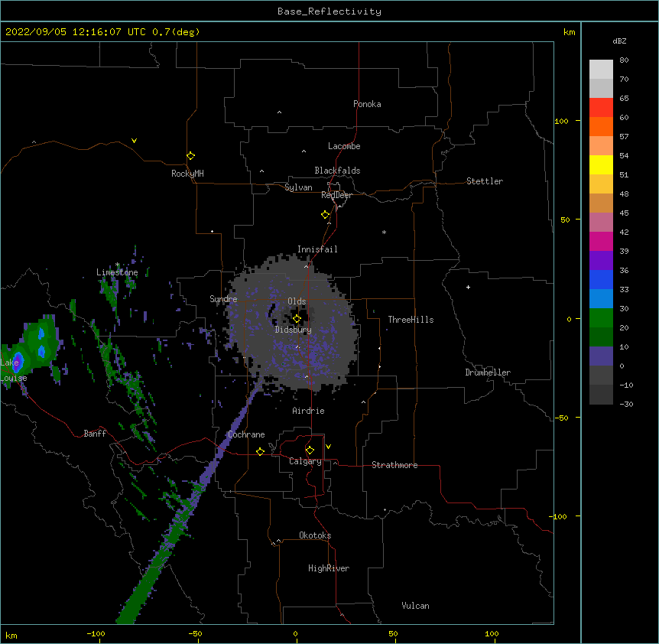Viewport: 659px width, 644px height.
Task: Click the Stettler label
Action: point(485,181)
